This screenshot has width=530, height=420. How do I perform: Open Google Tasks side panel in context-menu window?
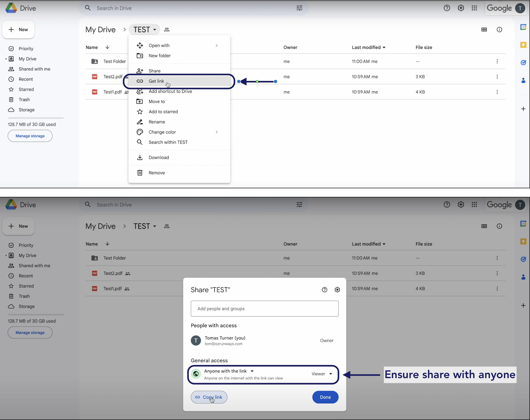point(523,63)
